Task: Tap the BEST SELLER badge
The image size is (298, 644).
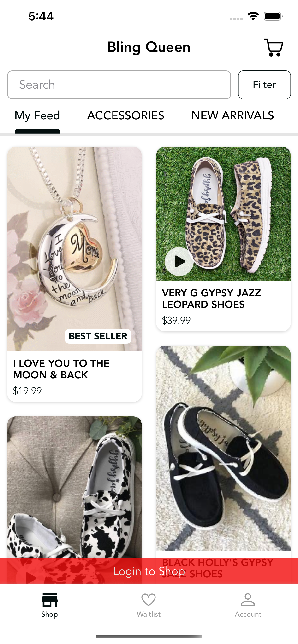Action: [x=98, y=336]
